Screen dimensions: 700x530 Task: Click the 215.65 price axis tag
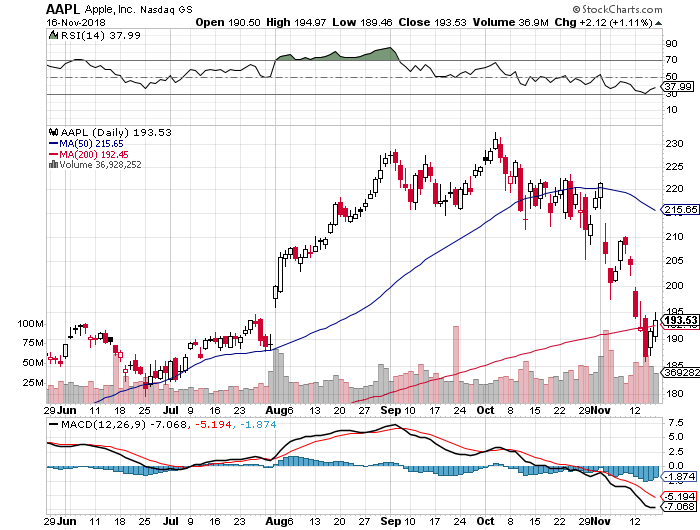pos(681,209)
